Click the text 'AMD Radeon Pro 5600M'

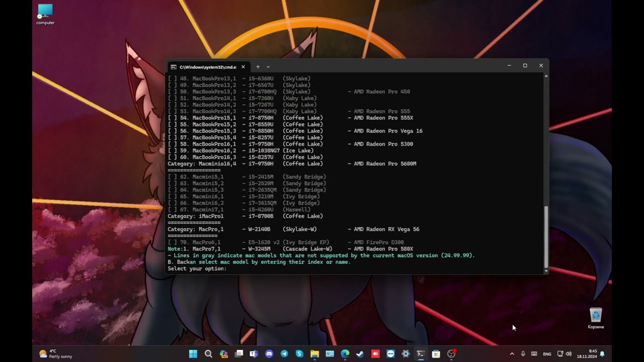pos(385,163)
